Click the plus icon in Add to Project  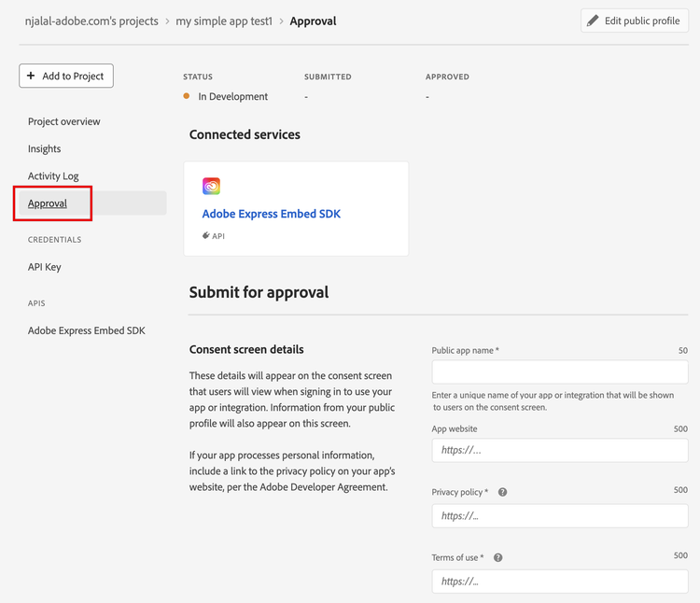click(x=31, y=76)
